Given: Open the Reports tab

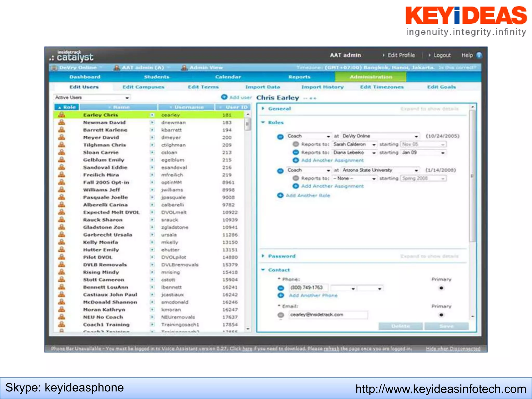Looking at the screenshot, I should point(299,77).
